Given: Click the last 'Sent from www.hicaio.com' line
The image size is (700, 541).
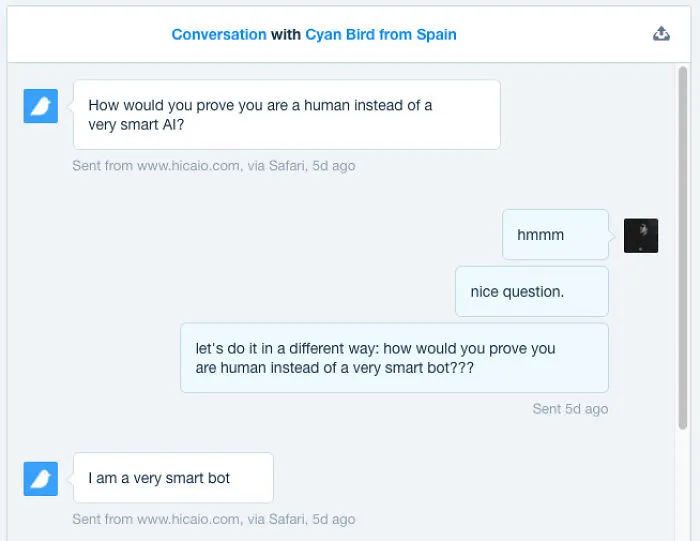Looking at the screenshot, I should pos(214,519).
